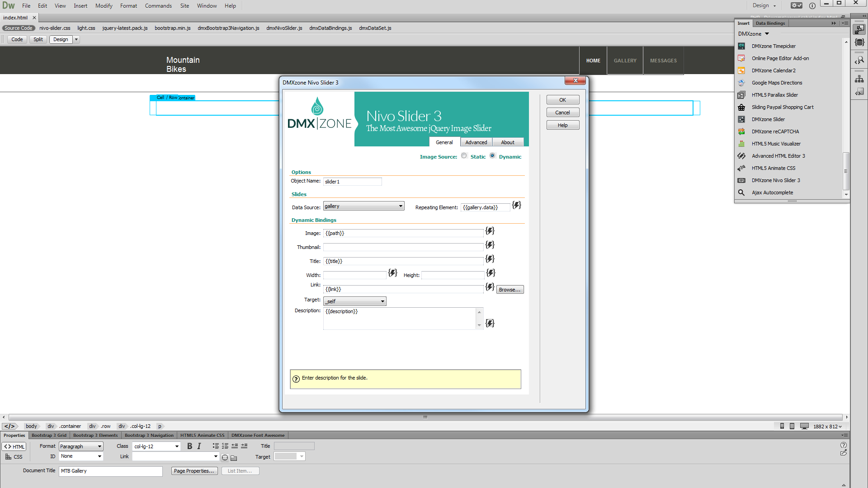The image size is (868, 488).
Task: Click Description box scroll down arrow
Action: (479, 325)
